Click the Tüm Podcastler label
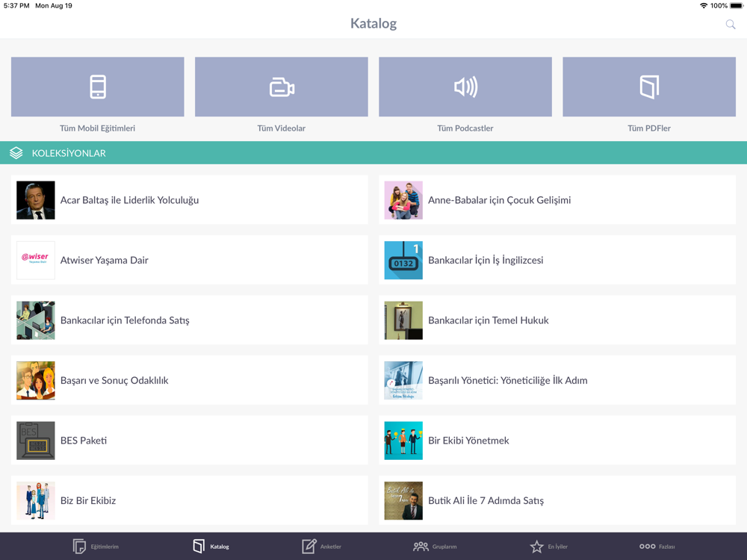 (x=465, y=128)
